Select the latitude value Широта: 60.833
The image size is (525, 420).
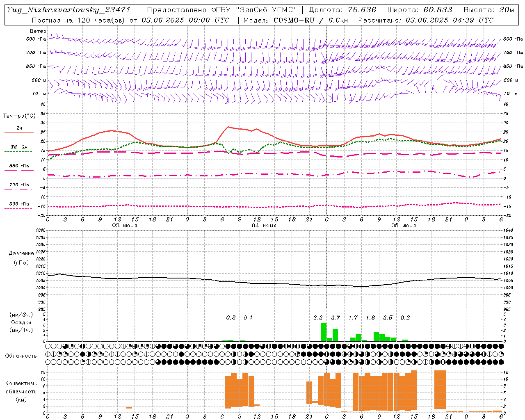(420, 10)
